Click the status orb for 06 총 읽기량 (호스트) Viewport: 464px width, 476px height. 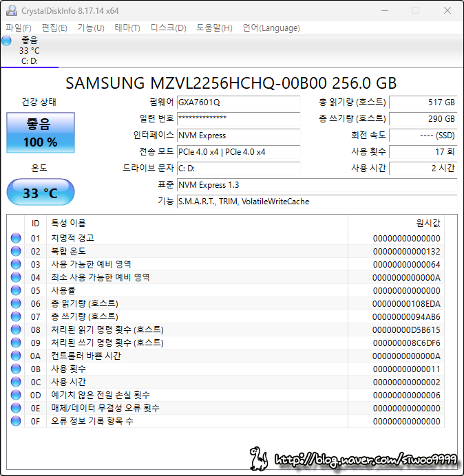pos(16,303)
